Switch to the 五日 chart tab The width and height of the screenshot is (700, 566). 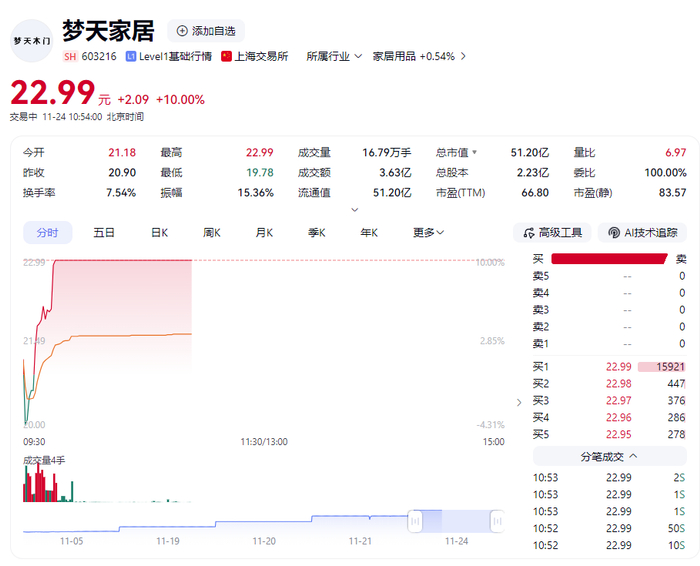tap(104, 233)
